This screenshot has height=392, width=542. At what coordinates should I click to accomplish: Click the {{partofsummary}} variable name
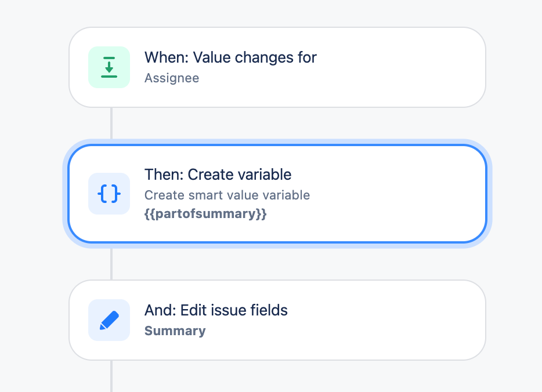point(205,214)
